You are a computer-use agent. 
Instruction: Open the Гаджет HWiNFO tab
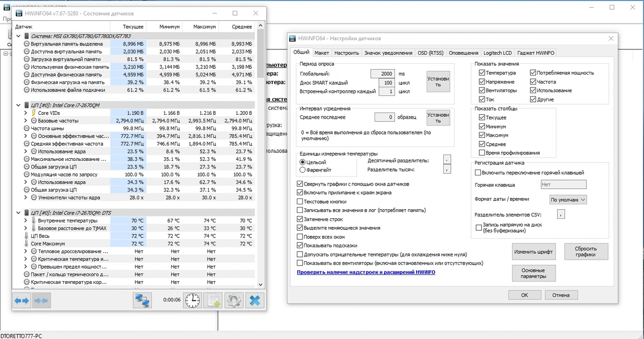coord(536,53)
